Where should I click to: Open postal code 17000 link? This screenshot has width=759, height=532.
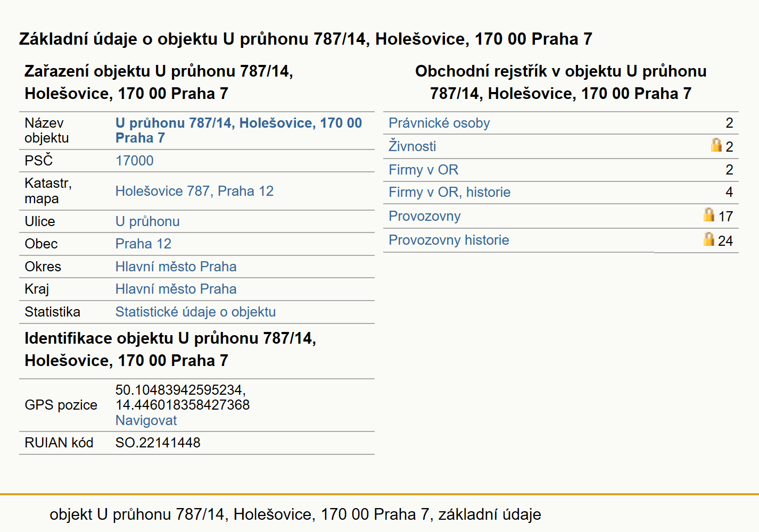pyautogui.click(x=135, y=161)
